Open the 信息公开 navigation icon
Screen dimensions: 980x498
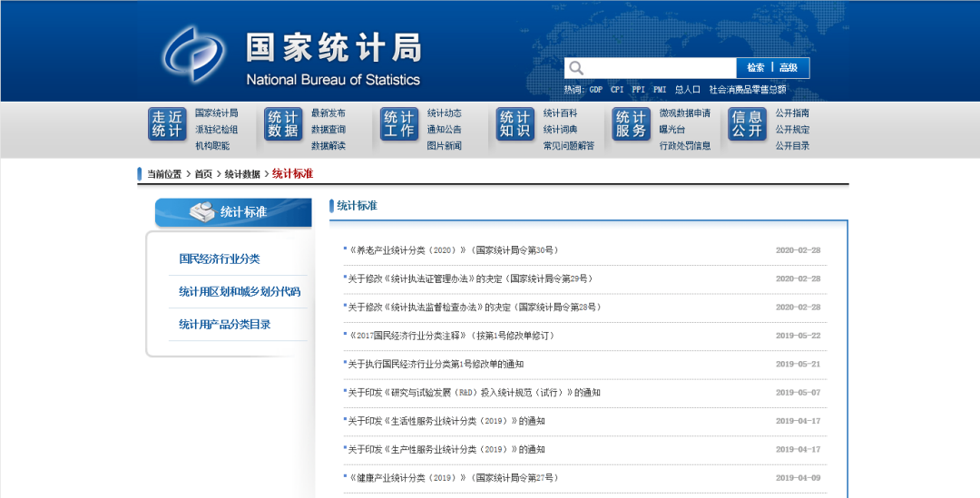tap(748, 124)
